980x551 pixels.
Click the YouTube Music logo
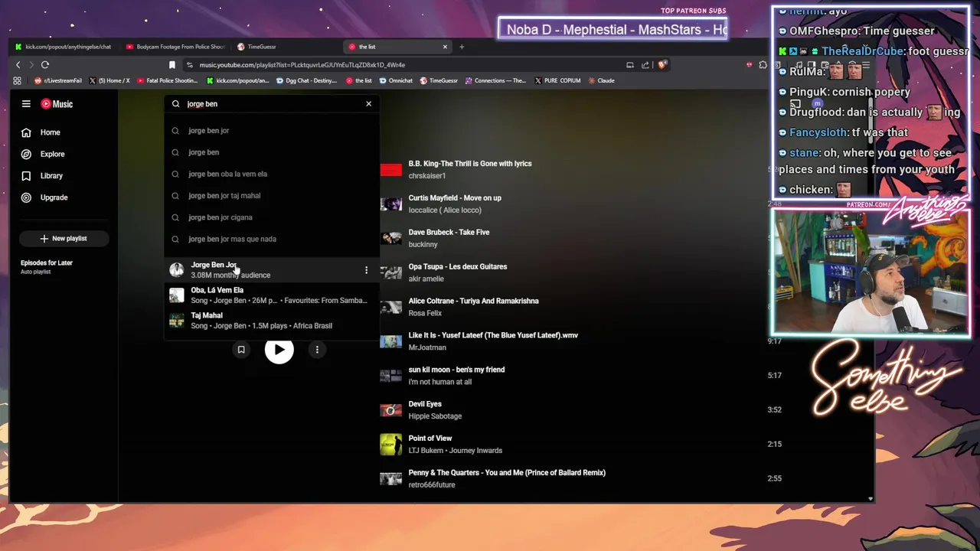57,104
